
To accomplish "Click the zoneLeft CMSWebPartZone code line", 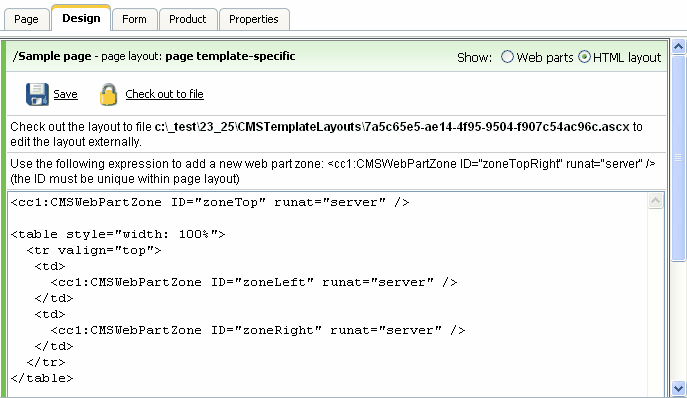I will pyautogui.click(x=254, y=282).
